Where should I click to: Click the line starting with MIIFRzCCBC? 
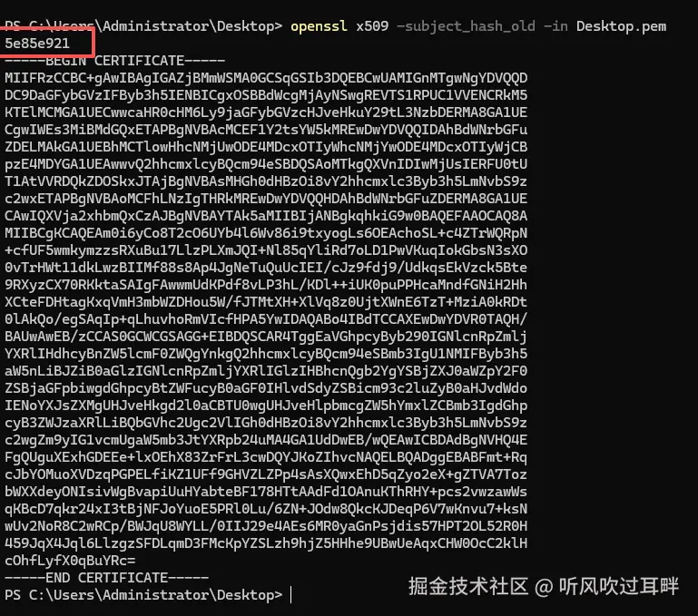tap(266, 78)
